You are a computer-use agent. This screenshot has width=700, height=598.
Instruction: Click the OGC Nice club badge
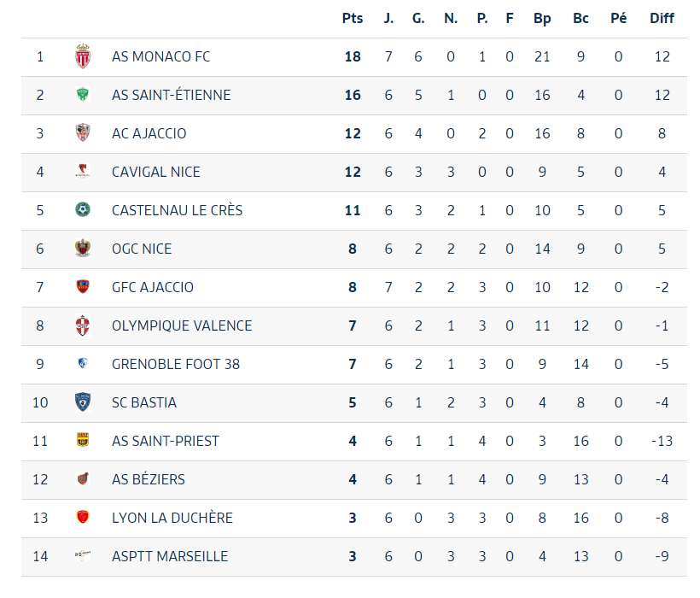click(x=83, y=249)
